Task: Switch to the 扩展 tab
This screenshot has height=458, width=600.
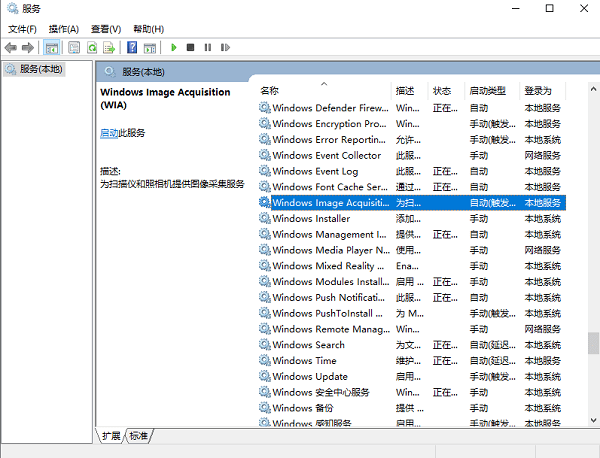Action: [111, 436]
